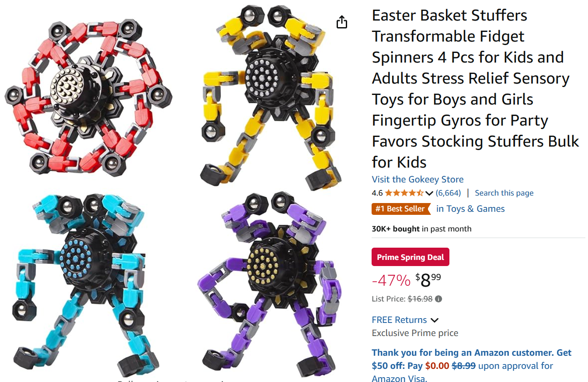The width and height of the screenshot is (588, 382).
Task: Click the orange star rating icons
Action: (x=404, y=193)
